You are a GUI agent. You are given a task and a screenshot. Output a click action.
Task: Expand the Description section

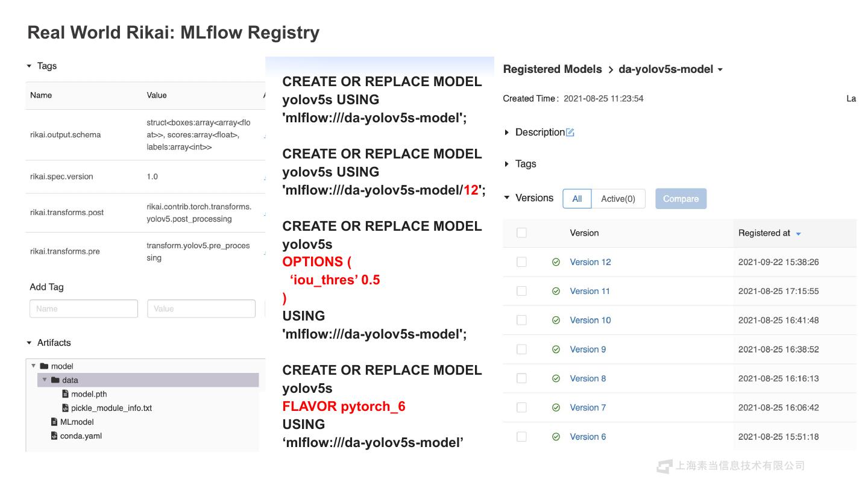click(x=507, y=133)
